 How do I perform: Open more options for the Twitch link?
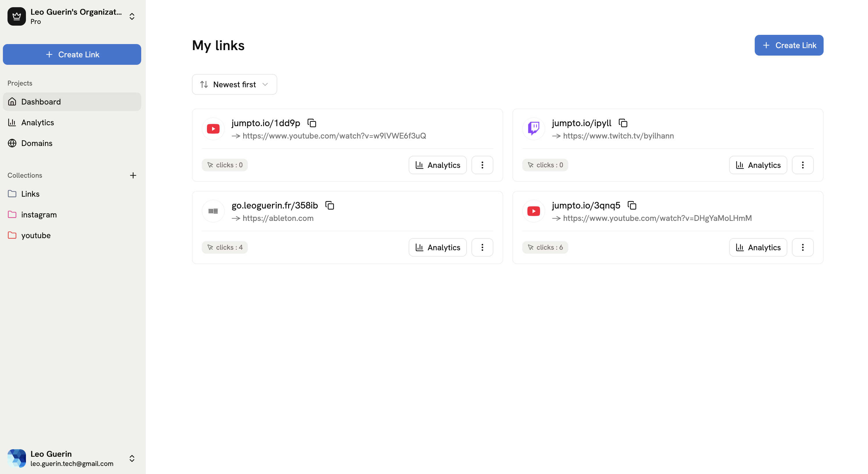pos(803,165)
